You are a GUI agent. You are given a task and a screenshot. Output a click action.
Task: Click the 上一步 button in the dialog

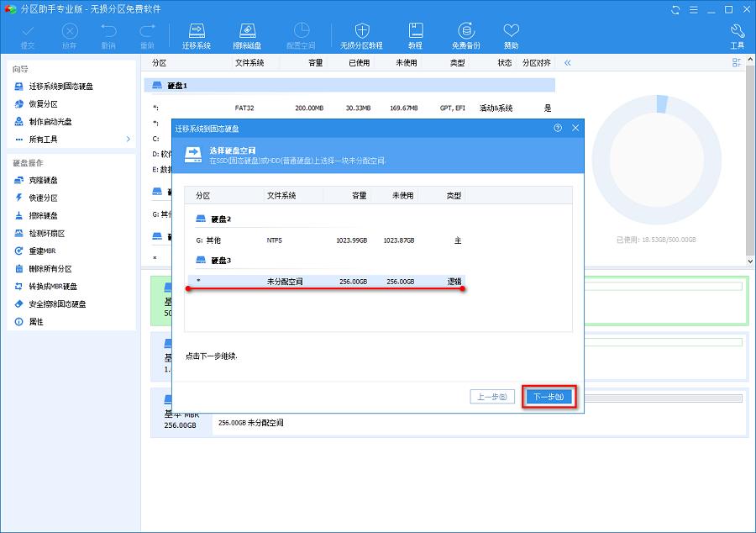492,396
